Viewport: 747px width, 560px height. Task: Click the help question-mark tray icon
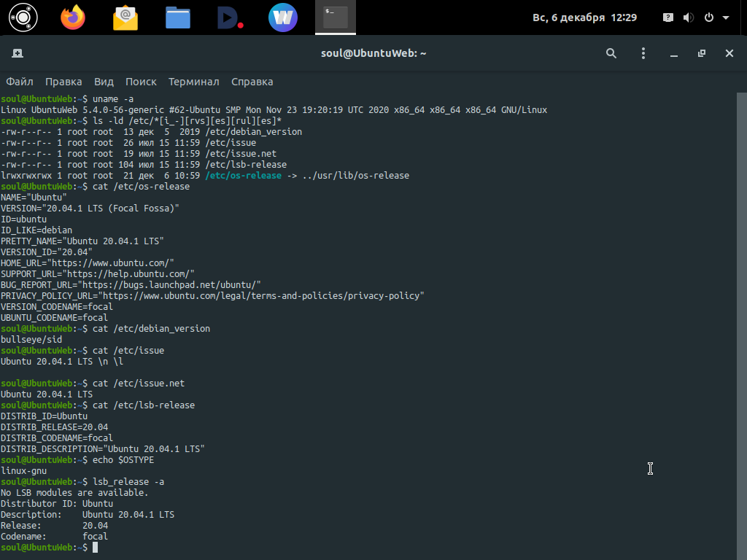click(x=668, y=17)
